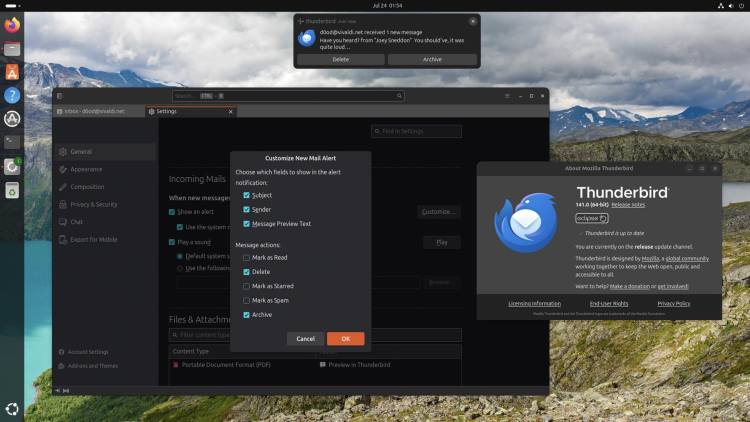The image size is (750, 422).
Task: Launch Terminal from the dock
Action: coord(12,142)
